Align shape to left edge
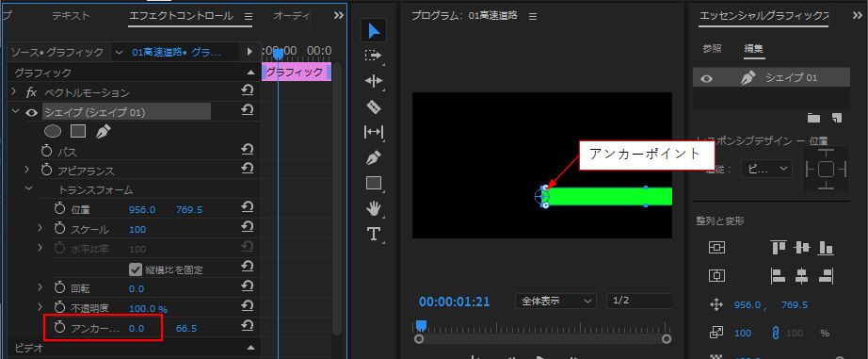The width and height of the screenshot is (868, 359). click(779, 275)
